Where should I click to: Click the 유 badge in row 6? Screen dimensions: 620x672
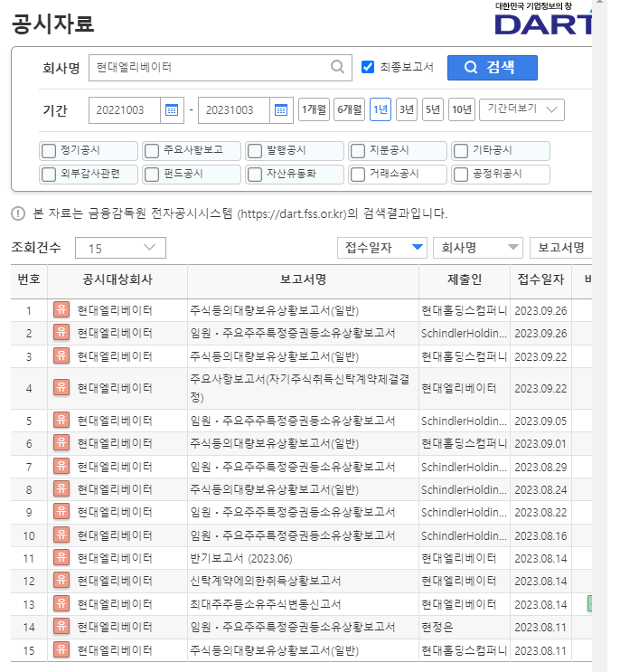[61, 442]
